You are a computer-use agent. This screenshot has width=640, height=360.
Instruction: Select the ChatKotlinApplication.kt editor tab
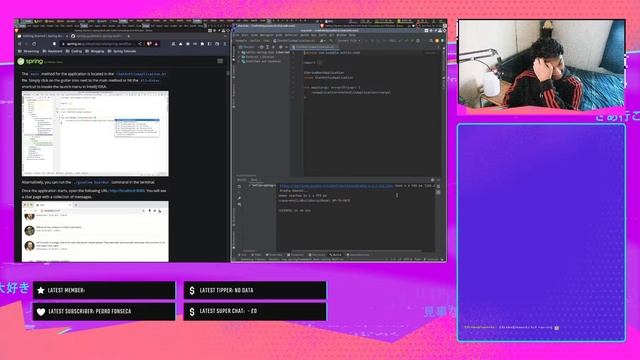pyautogui.click(x=314, y=47)
